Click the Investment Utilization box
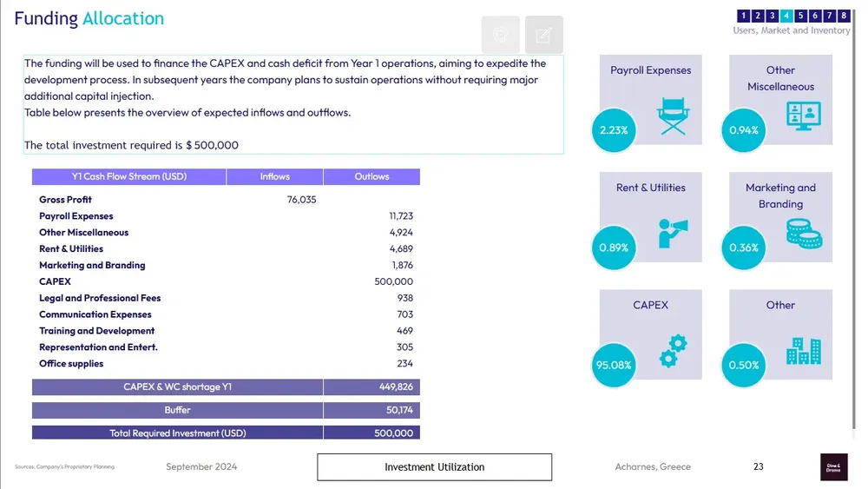868x489 pixels. tap(434, 467)
